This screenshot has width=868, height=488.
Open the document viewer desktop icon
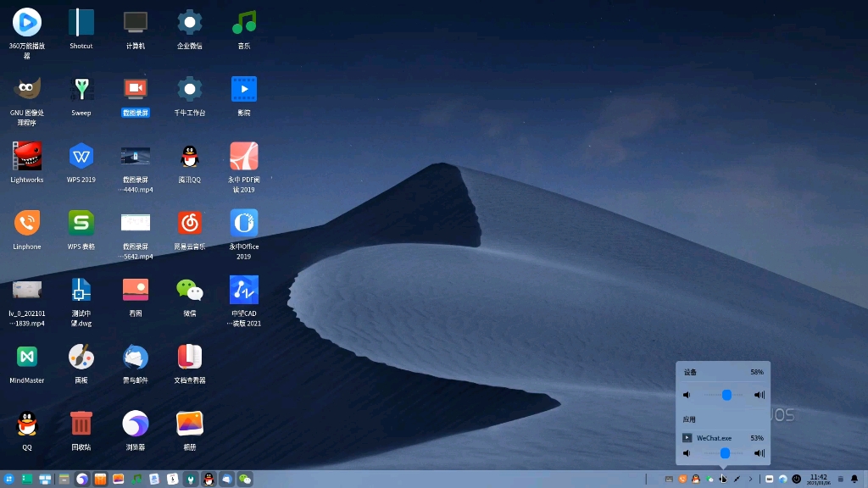pos(190,357)
